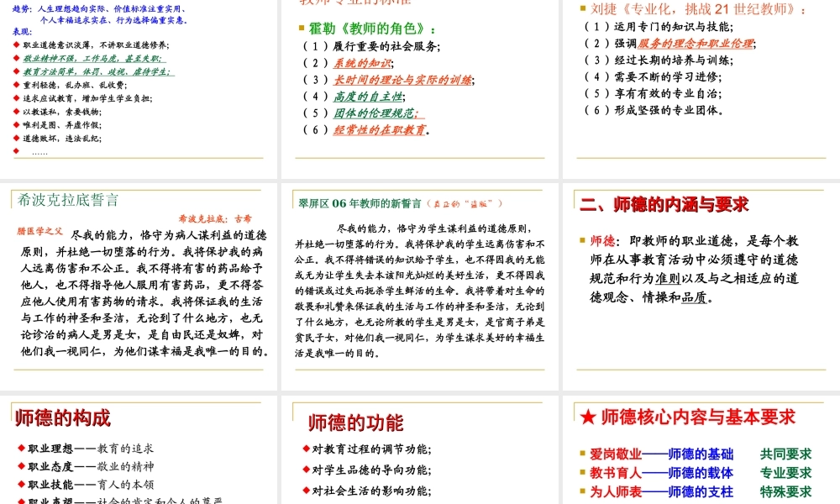The width and height of the screenshot is (840, 504).
Task: Click the oath paragraph beginning 尽我的能力，恪守为病人
Action: pyautogui.click(x=144, y=293)
